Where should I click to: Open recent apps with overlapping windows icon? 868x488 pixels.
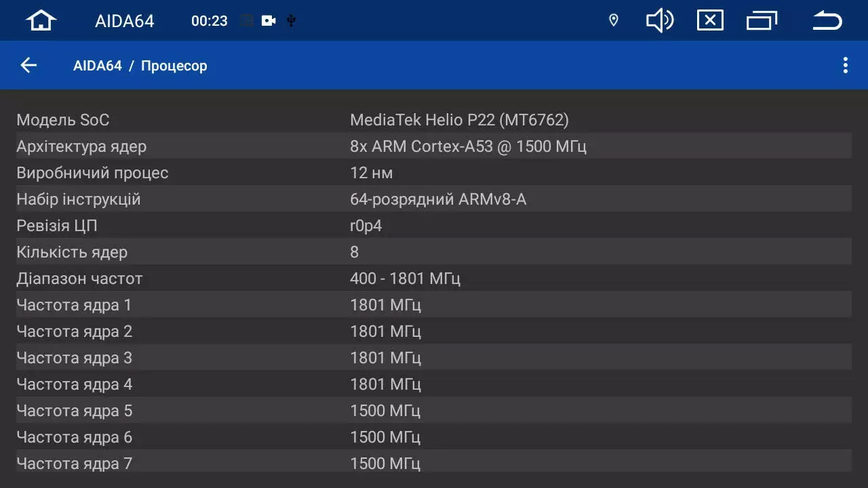762,20
